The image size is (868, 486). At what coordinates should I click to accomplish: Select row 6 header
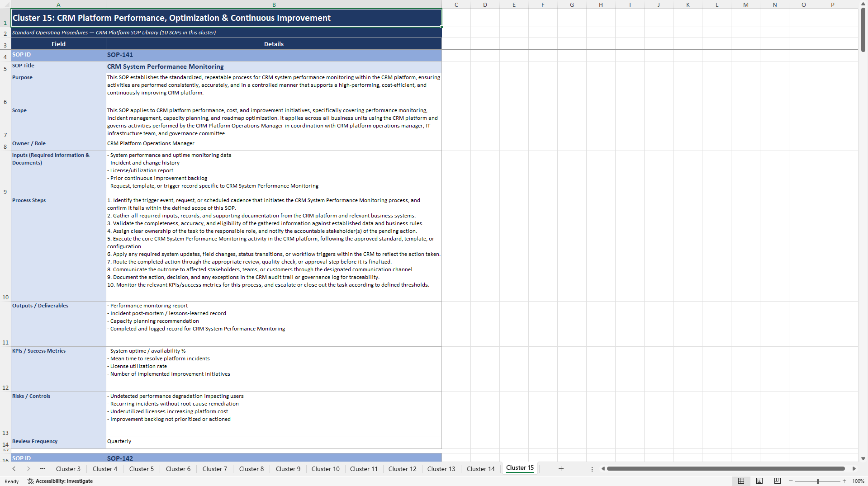tap(5, 90)
